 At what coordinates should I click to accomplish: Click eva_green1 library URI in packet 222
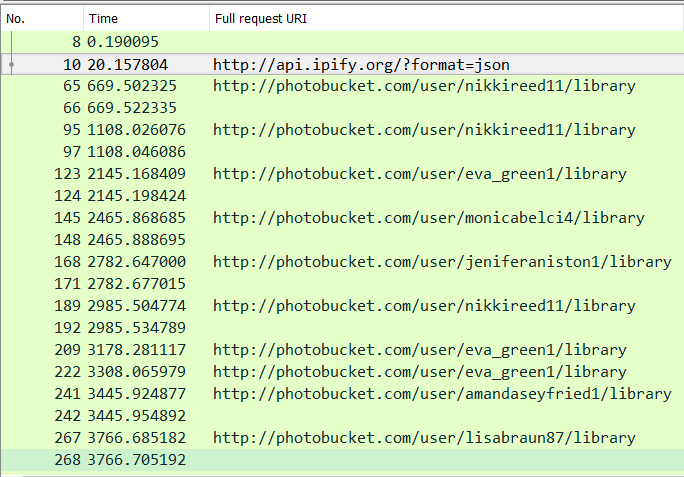click(420, 372)
